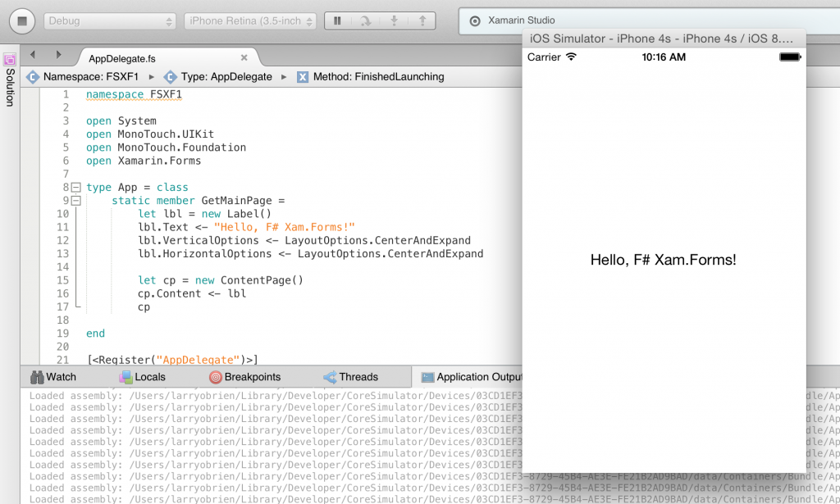
Task: Click the cp.Content <- lbl line
Action: coord(192,293)
